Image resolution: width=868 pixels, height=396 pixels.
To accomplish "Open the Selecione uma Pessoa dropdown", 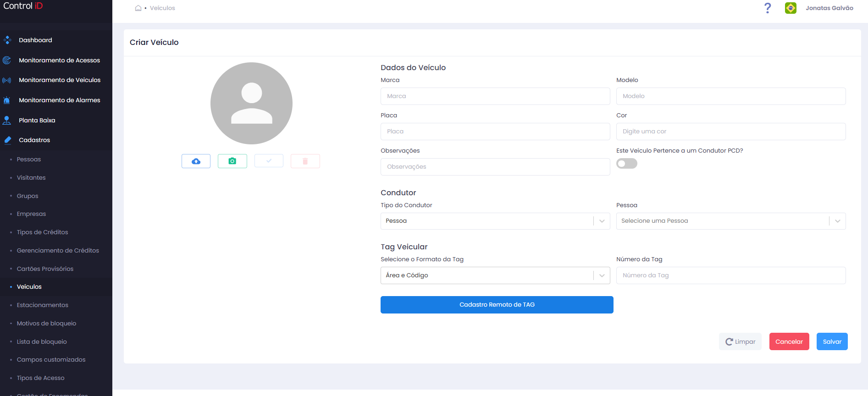I will 731,221.
